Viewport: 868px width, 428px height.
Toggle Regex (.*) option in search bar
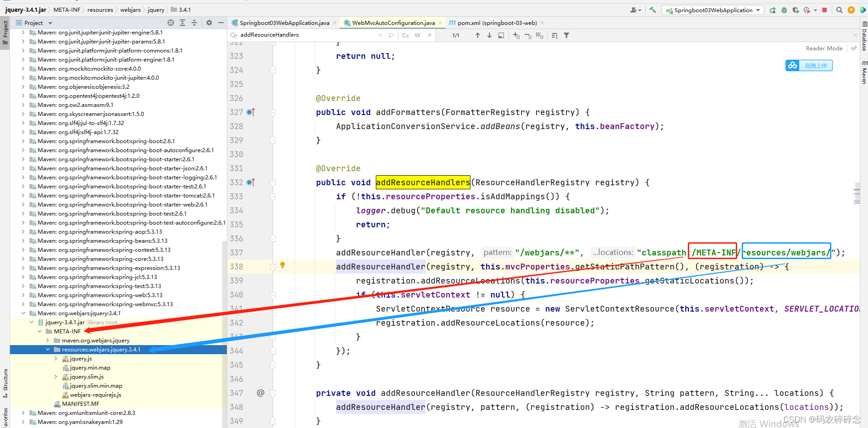pos(429,35)
